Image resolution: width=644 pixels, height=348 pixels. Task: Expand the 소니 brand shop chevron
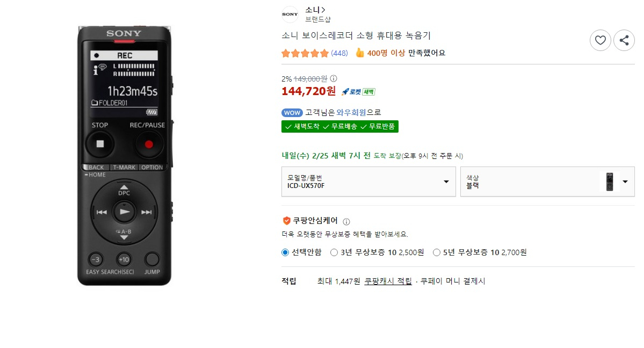[323, 10]
